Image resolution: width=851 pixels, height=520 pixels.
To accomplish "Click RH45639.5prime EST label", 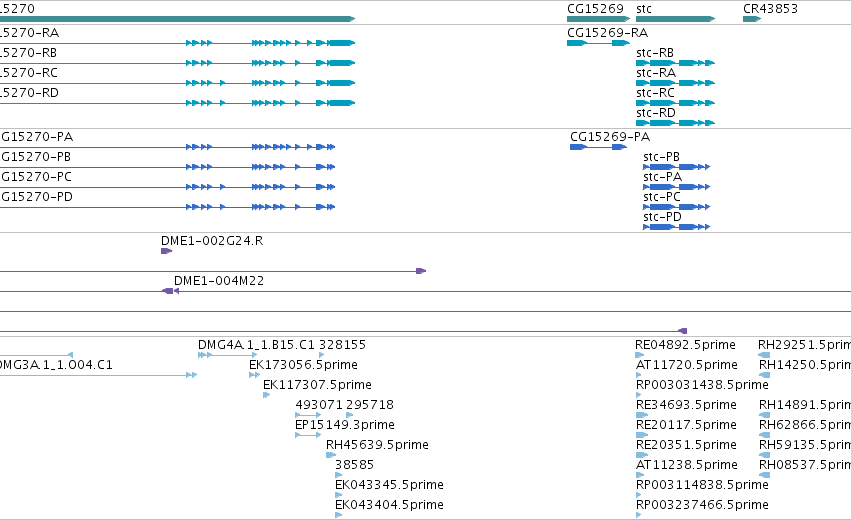I will [x=377, y=445].
